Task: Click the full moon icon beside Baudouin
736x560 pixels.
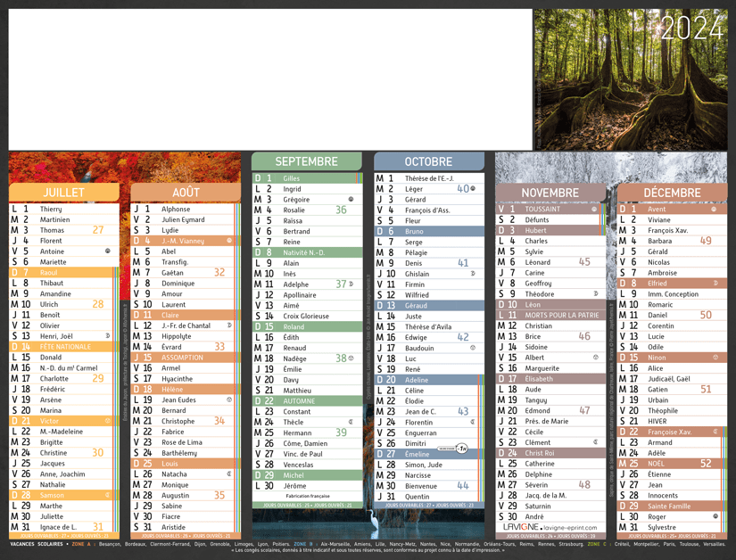Action: [473, 348]
